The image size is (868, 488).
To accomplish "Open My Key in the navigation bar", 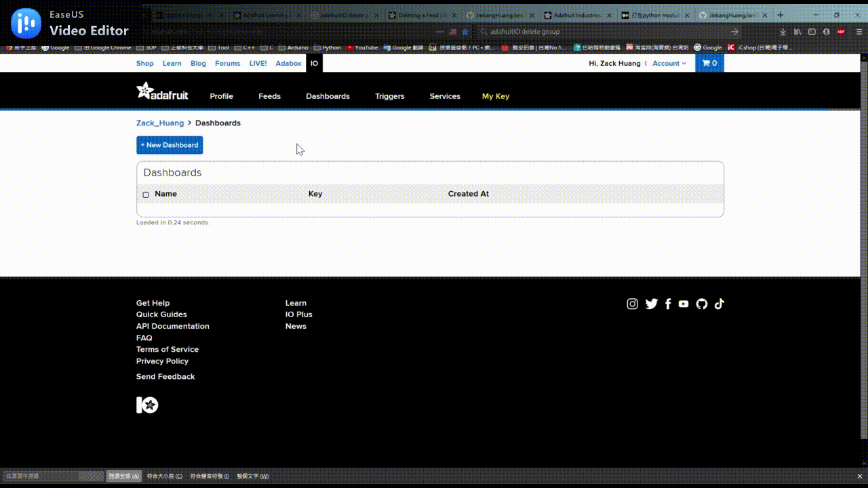I will point(496,96).
